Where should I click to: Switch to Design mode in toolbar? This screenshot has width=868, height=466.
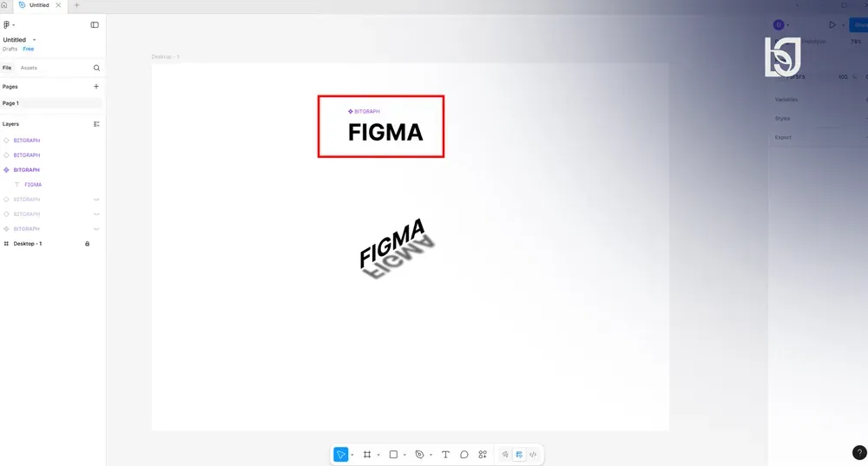519,455
